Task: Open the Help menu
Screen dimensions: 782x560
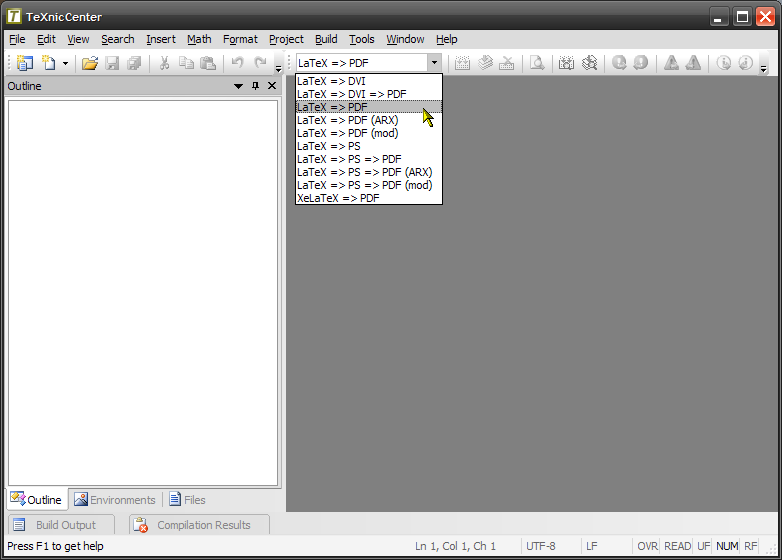Action: tap(446, 39)
